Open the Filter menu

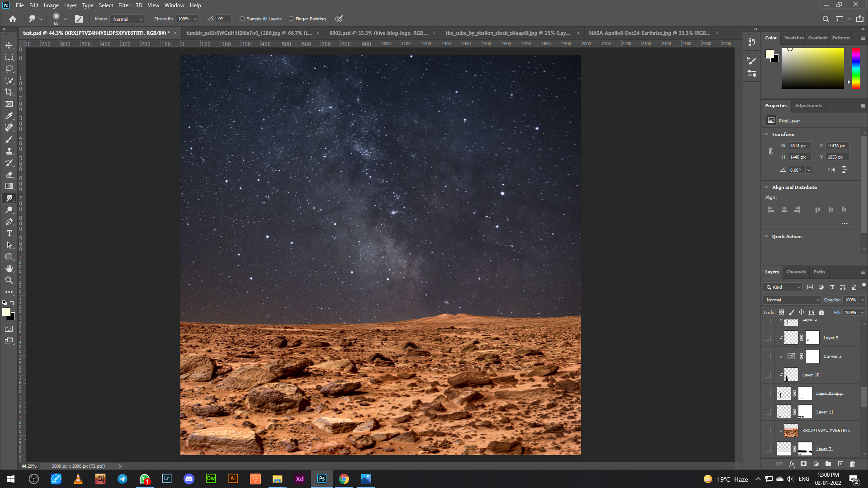click(x=124, y=5)
